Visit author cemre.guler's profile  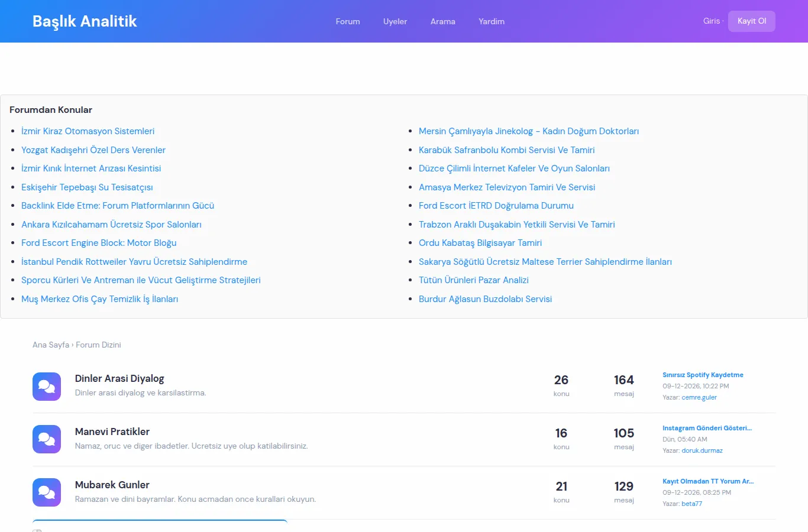699,397
